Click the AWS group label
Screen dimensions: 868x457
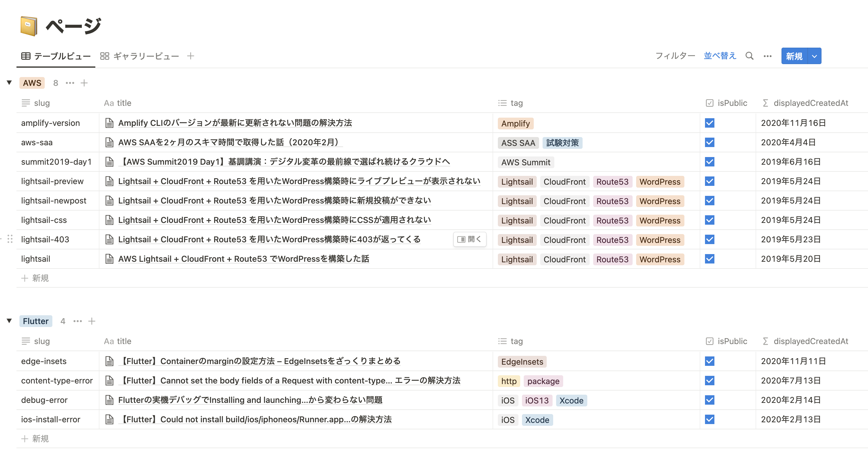coord(32,83)
